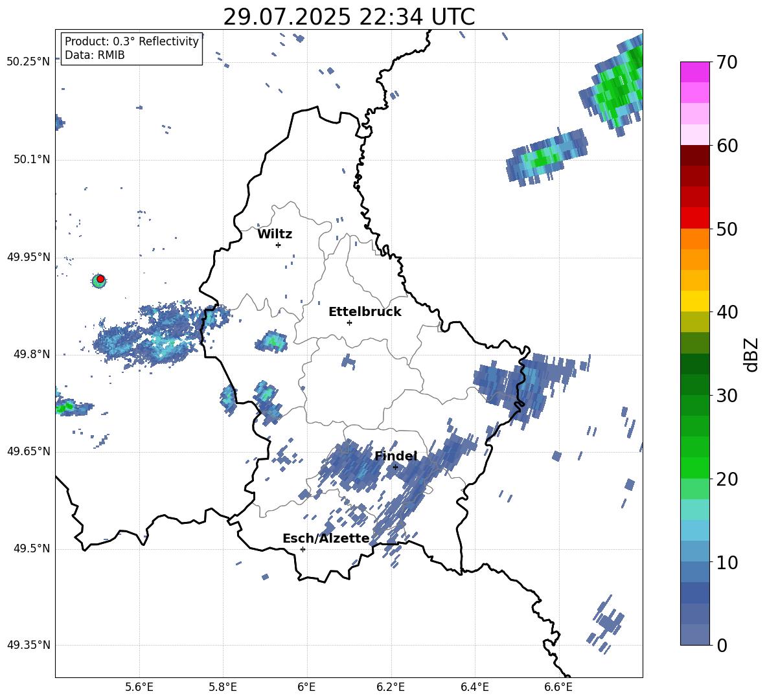Click the small echo cell west of Ettelbruck
Image resolution: width=767 pixels, height=700 pixels.
(x=271, y=341)
